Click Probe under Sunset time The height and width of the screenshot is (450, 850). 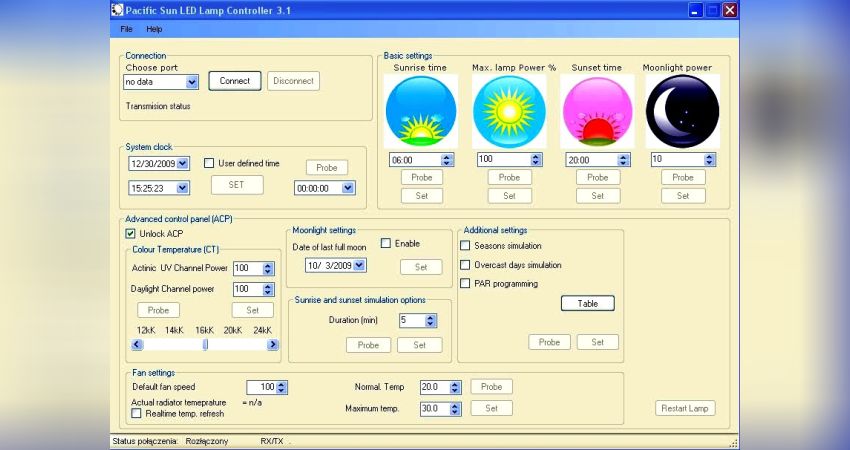pos(597,177)
